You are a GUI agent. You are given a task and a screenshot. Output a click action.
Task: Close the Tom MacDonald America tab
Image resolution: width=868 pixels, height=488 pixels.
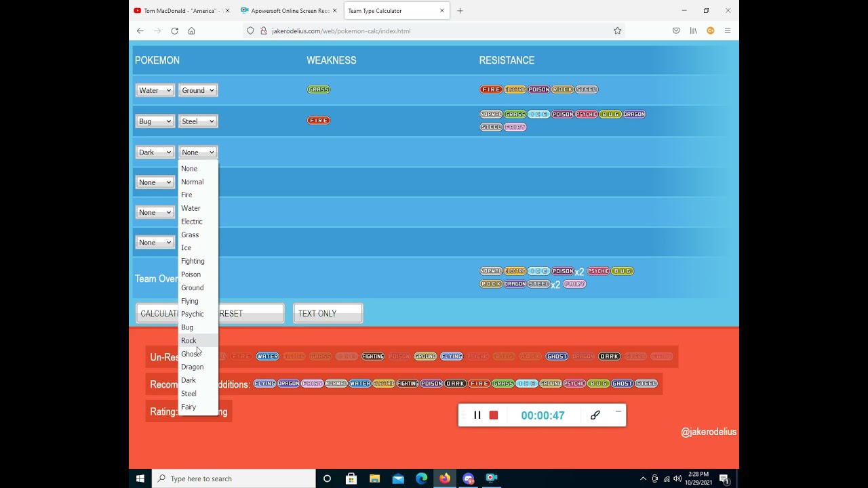(227, 11)
